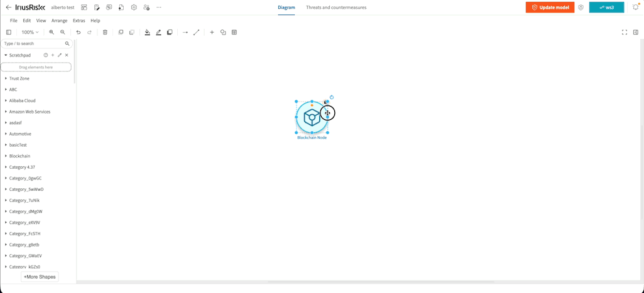Expand the Category 4.37 section
Image resolution: width=644 pixels, height=293 pixels.
point(22,167)
